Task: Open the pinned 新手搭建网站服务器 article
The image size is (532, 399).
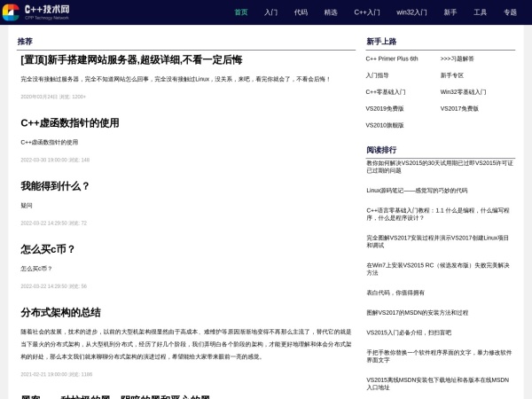Action: 131,60
